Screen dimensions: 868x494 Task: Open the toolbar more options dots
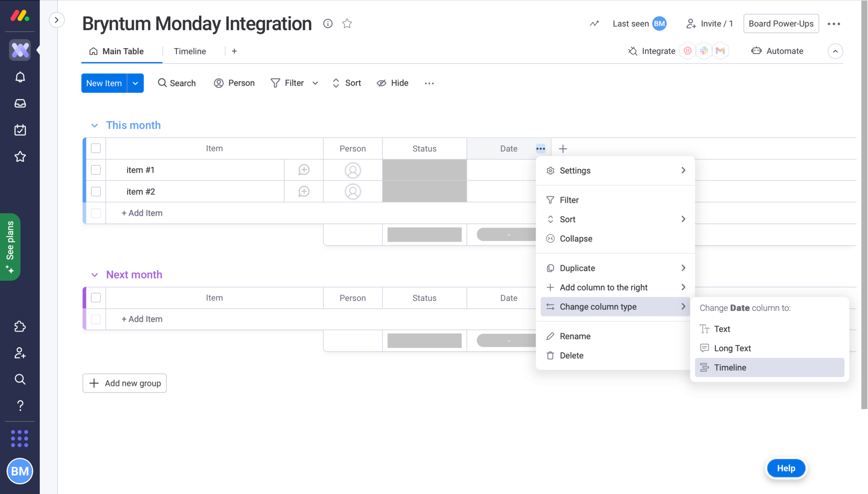pyautogui.click(x=429, y=83)
